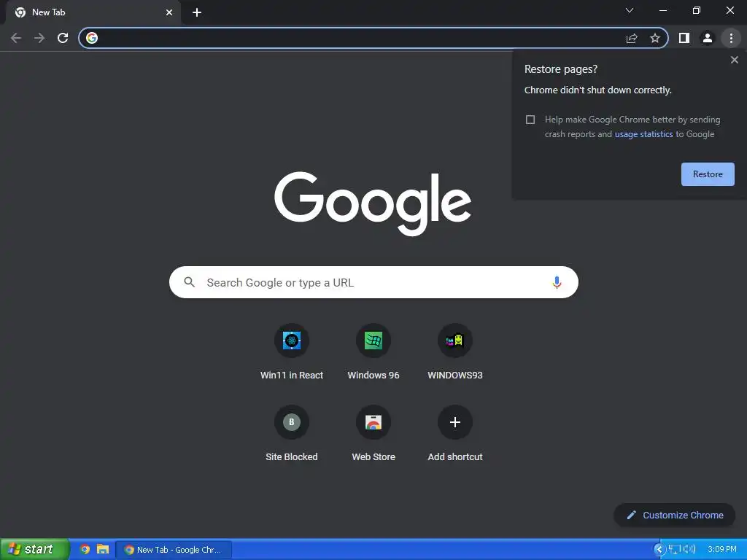This screenshot has width=747, height=560.
Task: Open the Windows start menu
Action: [34, 549]
